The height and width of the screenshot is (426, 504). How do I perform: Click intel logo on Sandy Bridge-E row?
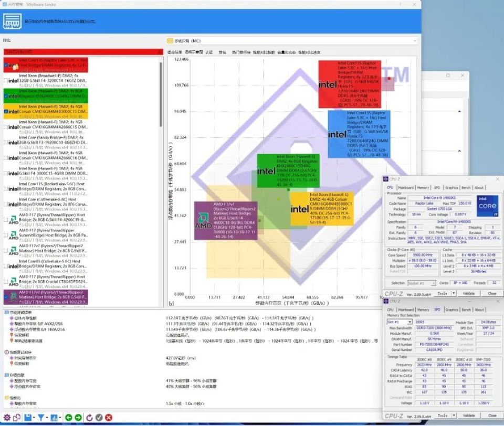pyautogui.click(x=14, y=142)
